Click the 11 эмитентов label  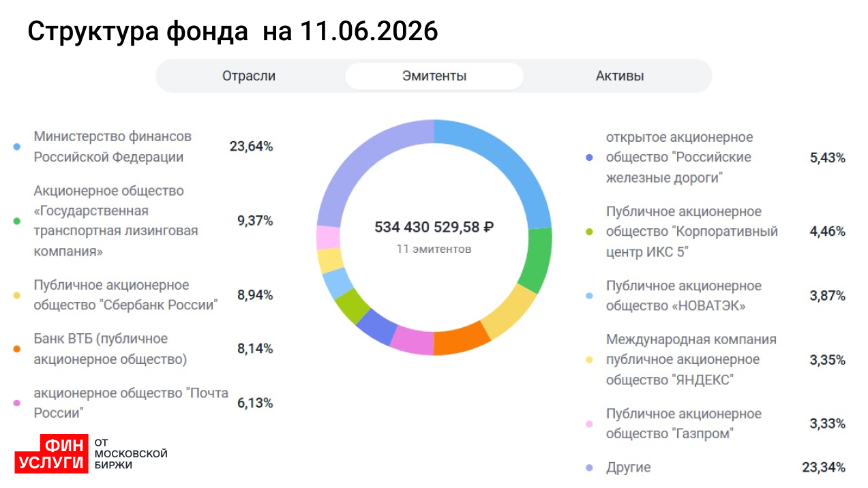(x=434, y=249)
